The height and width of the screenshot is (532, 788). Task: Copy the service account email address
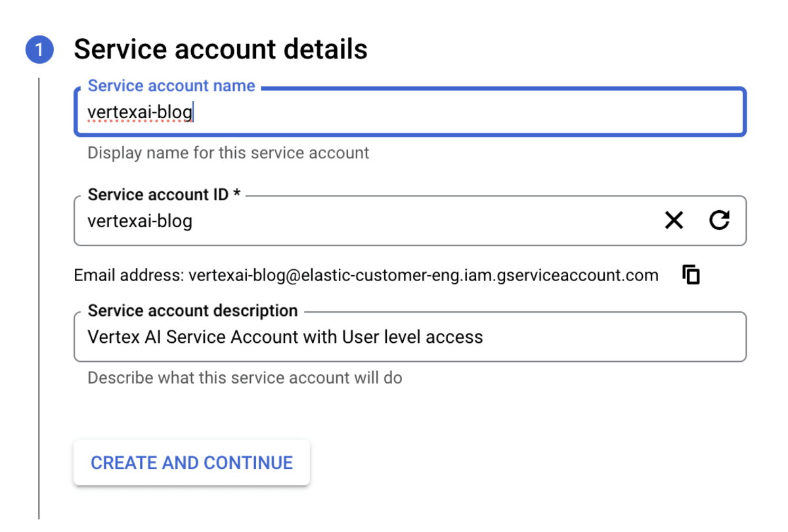(x=691, y=275)
